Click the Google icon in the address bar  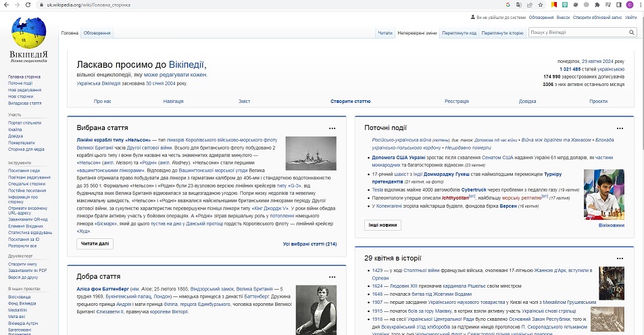[508, 5]
